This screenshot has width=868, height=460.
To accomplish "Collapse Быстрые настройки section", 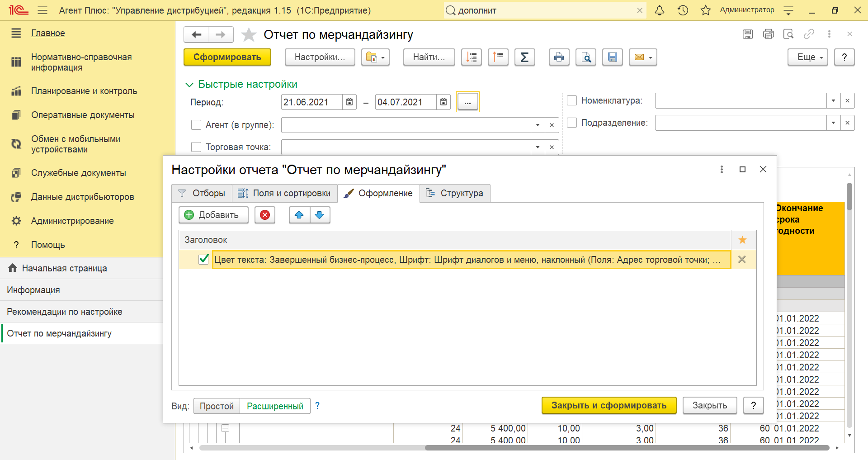I will [189, 85].
